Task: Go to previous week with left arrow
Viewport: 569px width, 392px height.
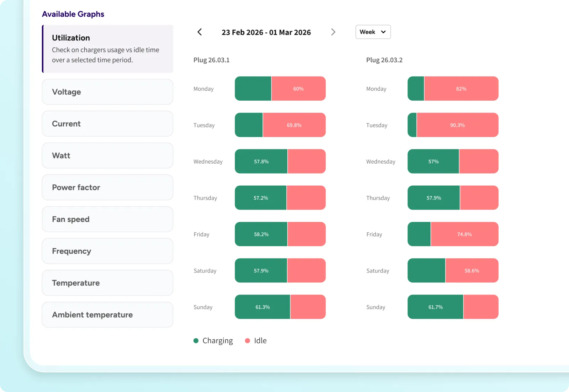Action: [x=200, y=32]
